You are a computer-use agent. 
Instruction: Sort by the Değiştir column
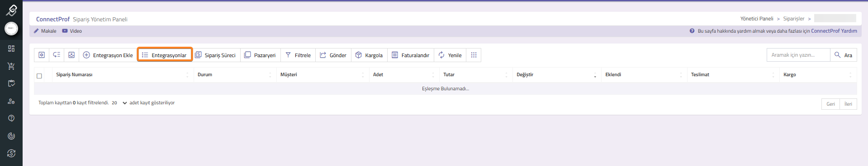point(557,74)
